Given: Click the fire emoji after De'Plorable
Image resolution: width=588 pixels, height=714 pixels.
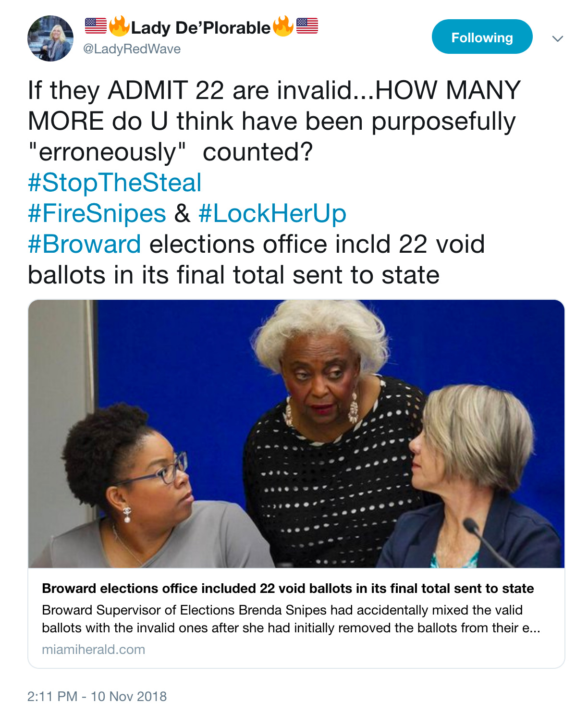Looking at the screenshot, I should pyautogui.click(x=283, y=26).
